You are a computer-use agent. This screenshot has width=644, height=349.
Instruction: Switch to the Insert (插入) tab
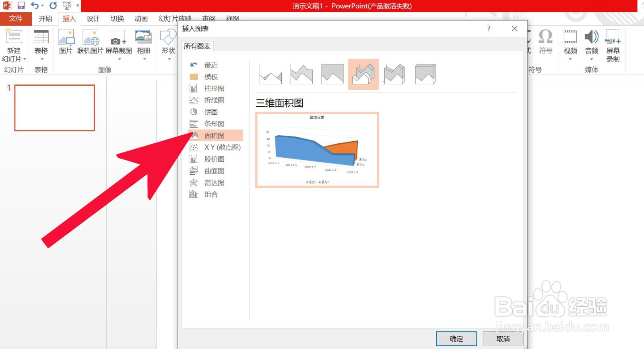point(69,19)
